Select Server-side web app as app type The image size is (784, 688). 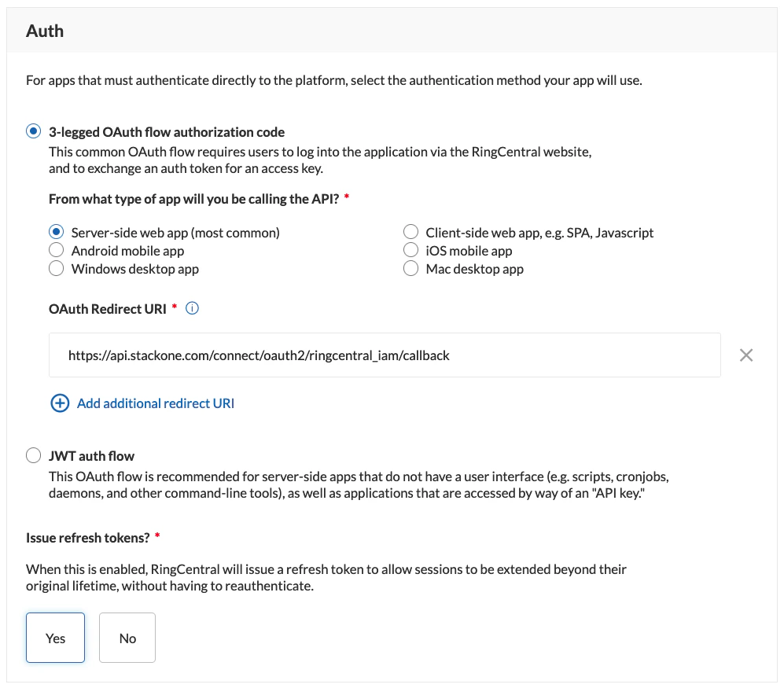(x=56, y=231)
